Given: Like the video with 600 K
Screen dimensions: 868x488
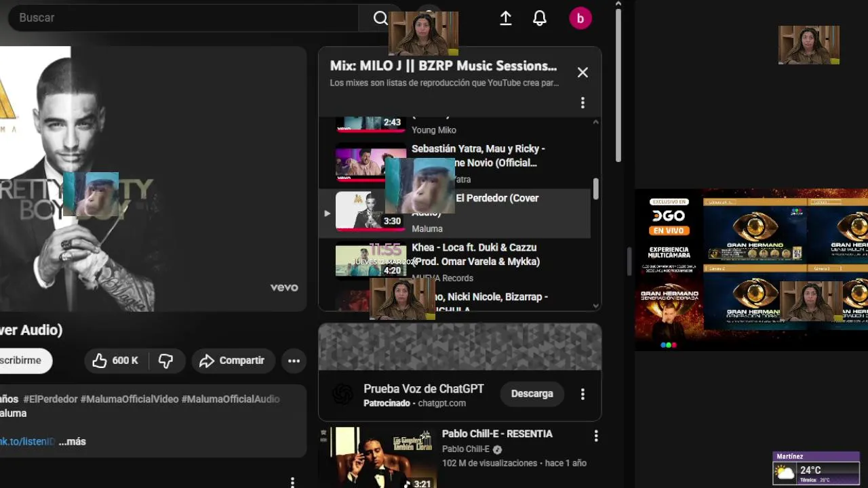Looking at the screenshot, I should point(116,361).
